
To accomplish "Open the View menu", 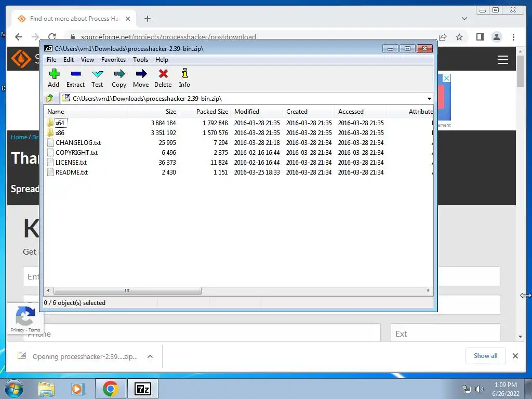I will (x=87, y=60).
